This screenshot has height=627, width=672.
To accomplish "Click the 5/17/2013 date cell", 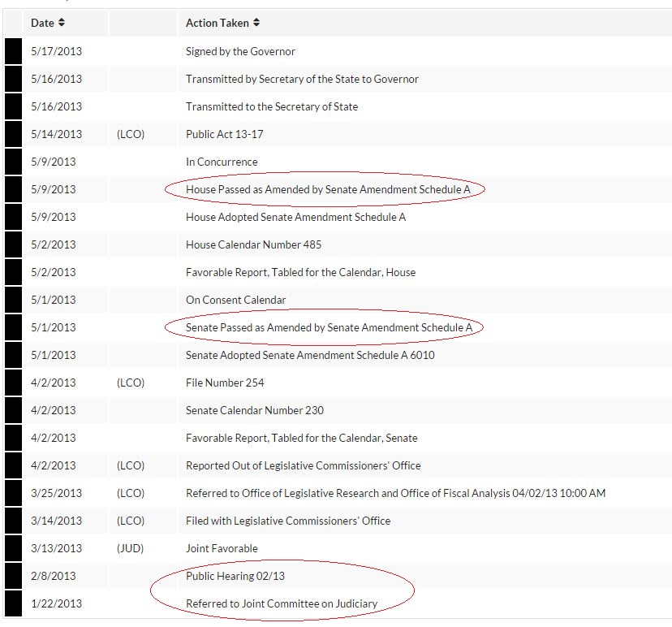I will [56, 51].
